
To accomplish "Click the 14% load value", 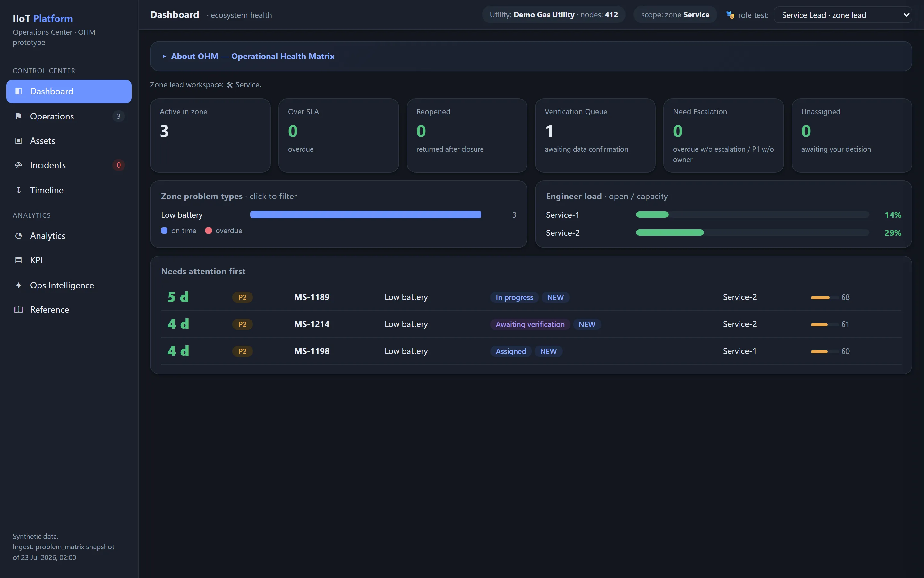I will click(x=893, y=215).
